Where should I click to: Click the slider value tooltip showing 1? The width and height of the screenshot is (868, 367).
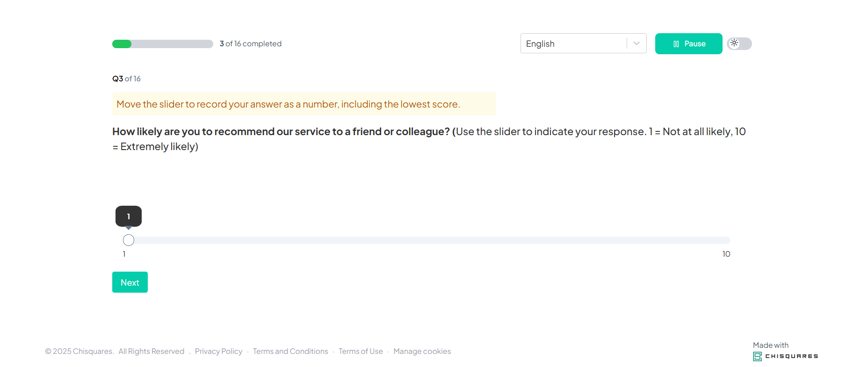(x=129, y=216)
